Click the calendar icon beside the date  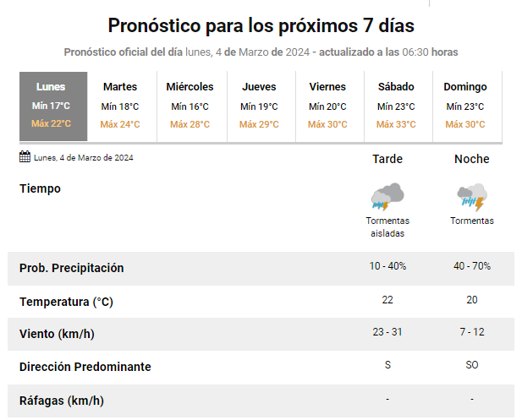25,157
